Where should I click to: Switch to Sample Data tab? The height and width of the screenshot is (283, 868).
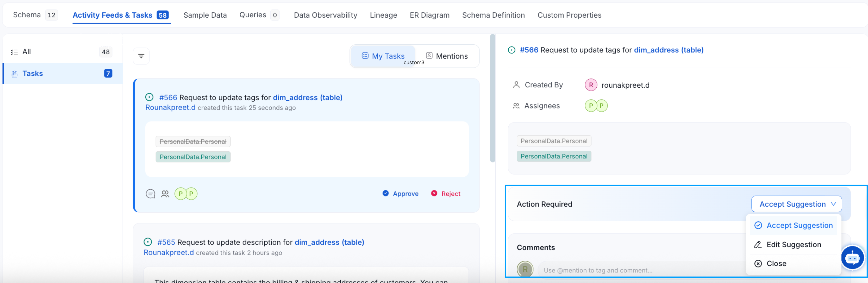205,15
